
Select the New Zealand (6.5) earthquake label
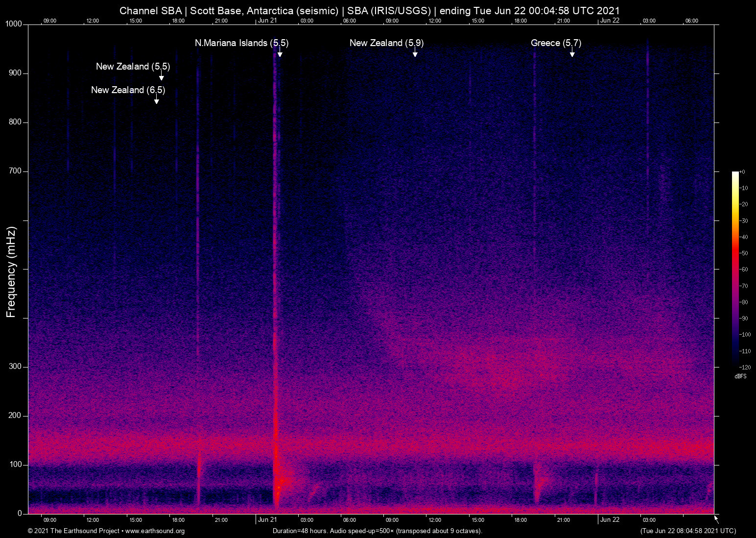click(x=128, y=90)
